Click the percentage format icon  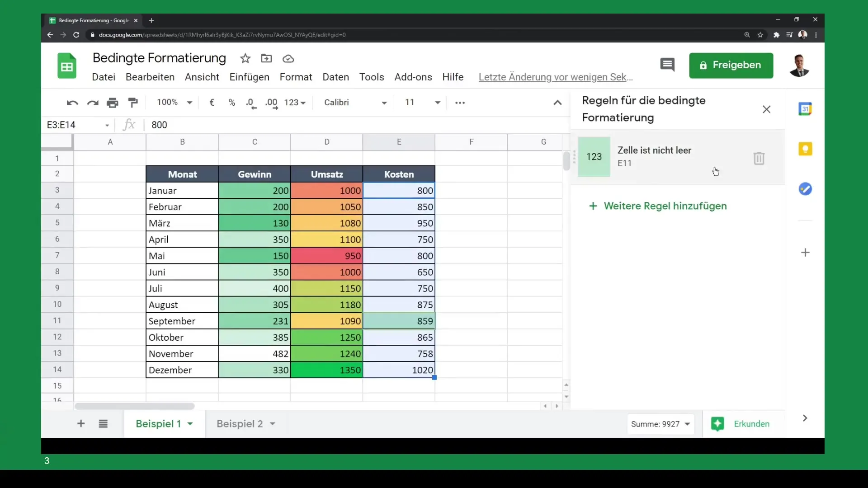pos(232,102)
